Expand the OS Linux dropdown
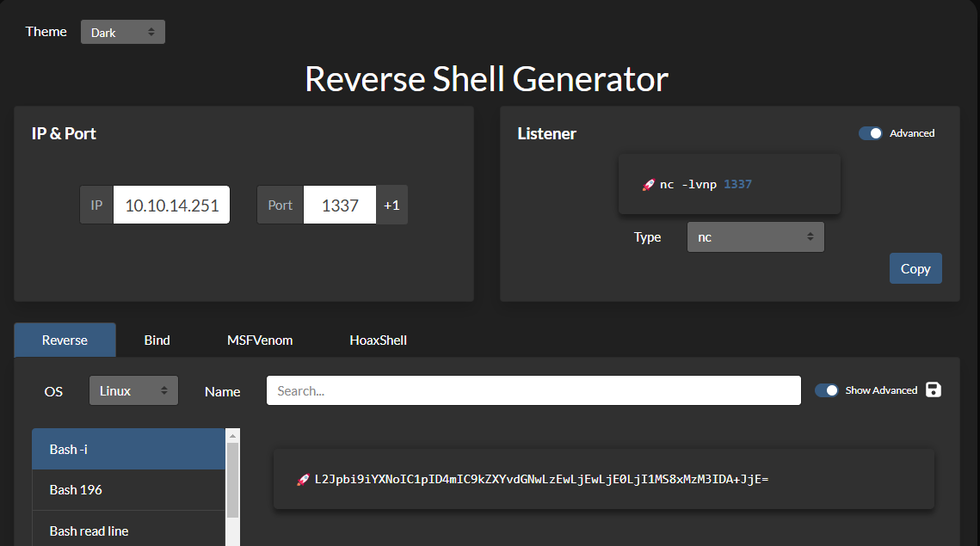Image resolution: width=980 pixels, height=546 pixels. (x=133, y=390)
